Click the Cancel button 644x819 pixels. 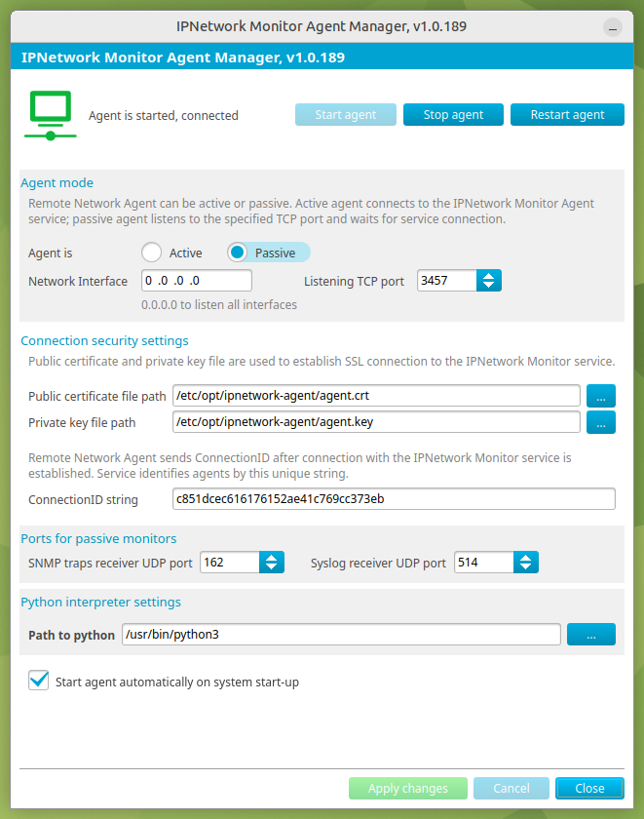coord(511,788)
